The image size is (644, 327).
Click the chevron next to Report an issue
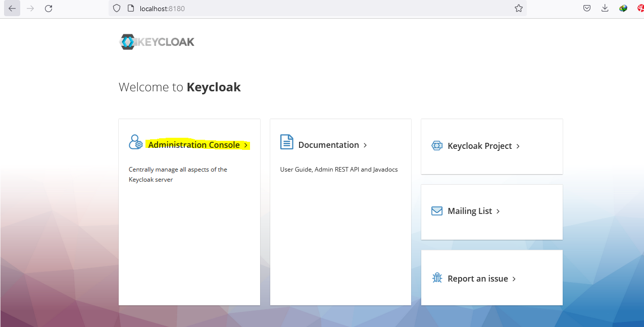(x=514, y=279)
